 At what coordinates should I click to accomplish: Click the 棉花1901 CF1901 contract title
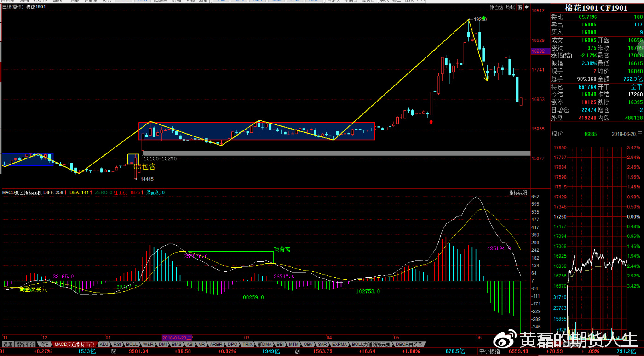click(596, 8)
